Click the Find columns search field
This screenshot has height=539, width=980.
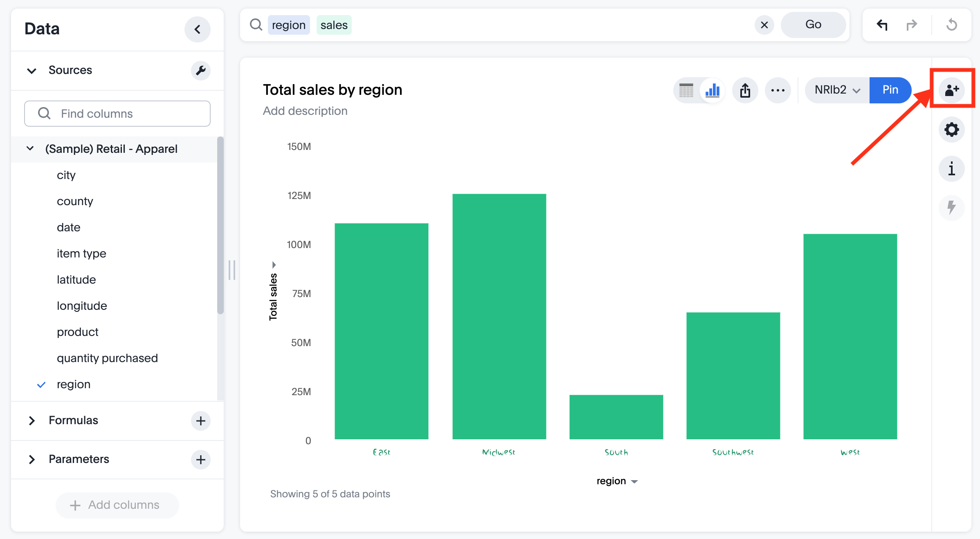[117, 114]
